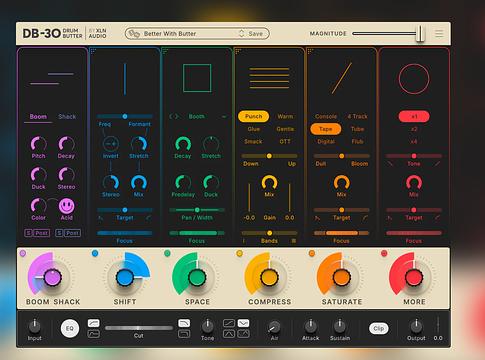
Task: Toggle the Clip button
Action: pos(379,328)
